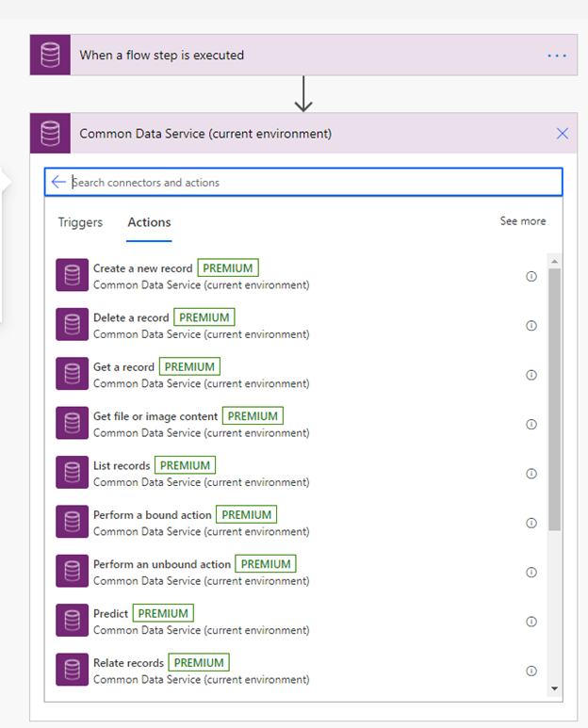Choose 'Get file or image content' action
The height and width of the screenshot is (728, 588).
coord(297,423)
